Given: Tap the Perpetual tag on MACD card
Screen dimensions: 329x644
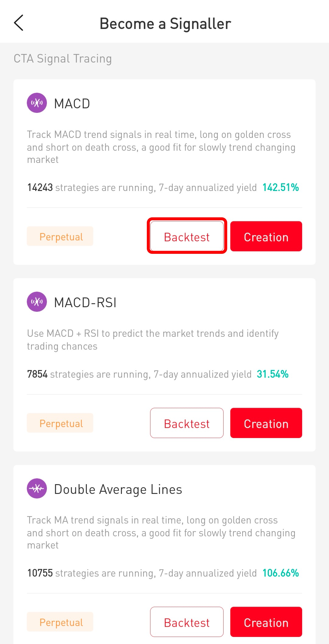Looking at the screenshot, I should (60, 236).
